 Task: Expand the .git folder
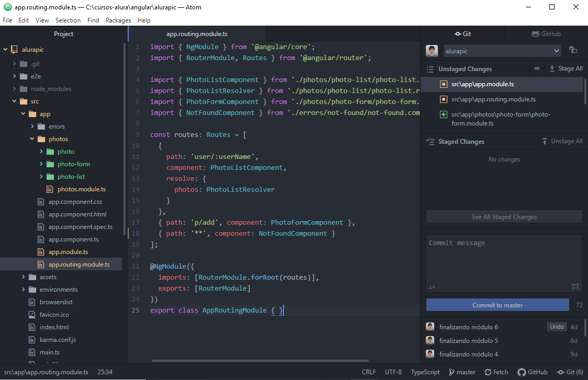click(x=14, y=64)
